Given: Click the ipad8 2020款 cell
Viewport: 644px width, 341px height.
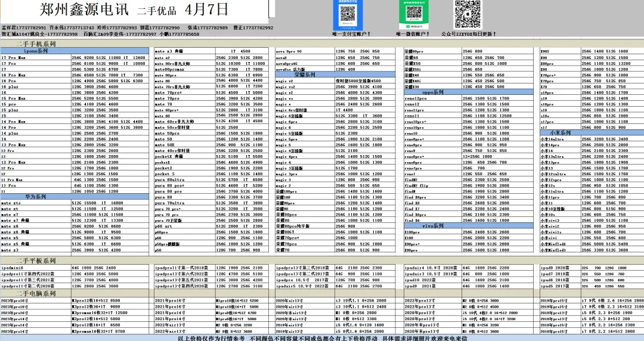Looking at the screenshot, I should click(560, 268).
